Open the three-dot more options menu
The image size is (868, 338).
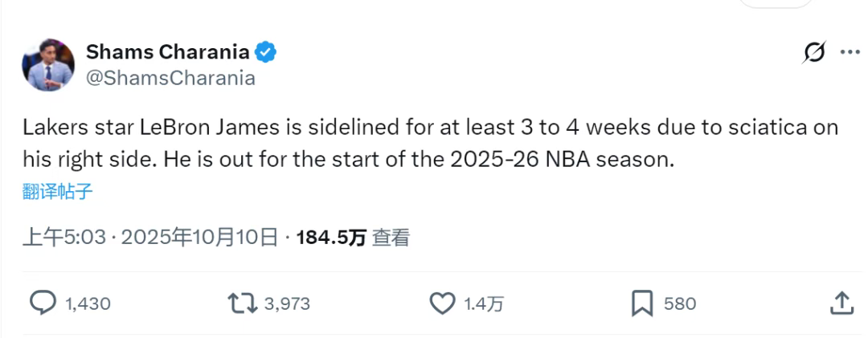click(x=850, y=52)
